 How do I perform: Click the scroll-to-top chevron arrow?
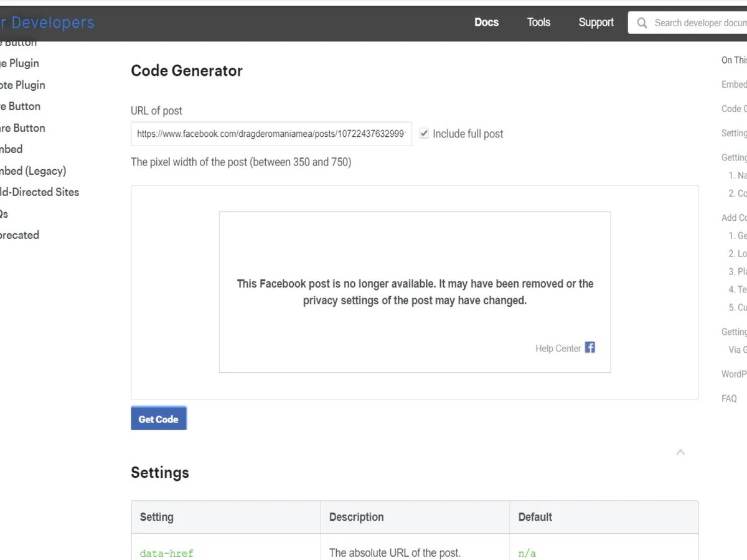(680, 452)
